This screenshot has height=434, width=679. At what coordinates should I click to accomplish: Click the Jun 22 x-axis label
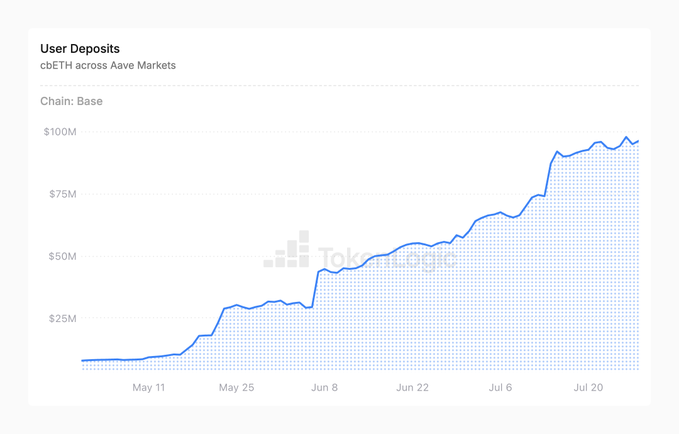pyautogui.click(x=412, y=387)
